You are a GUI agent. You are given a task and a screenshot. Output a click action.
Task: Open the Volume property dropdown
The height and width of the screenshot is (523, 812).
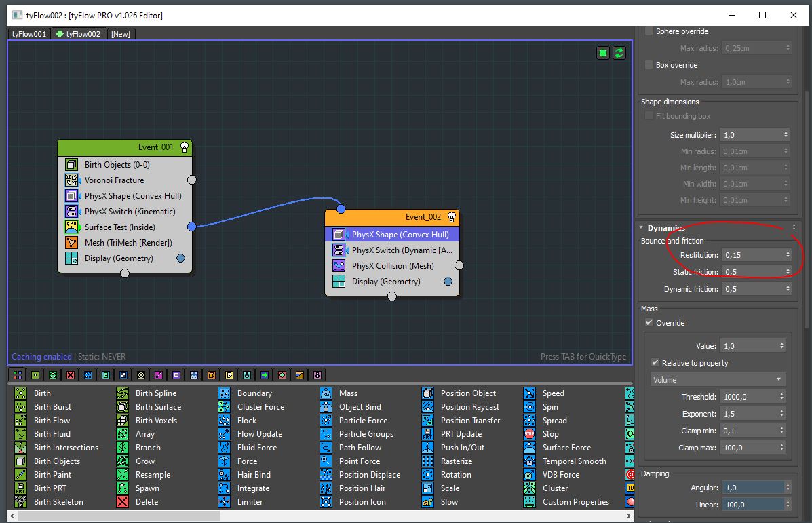click(x=717, y=380)
